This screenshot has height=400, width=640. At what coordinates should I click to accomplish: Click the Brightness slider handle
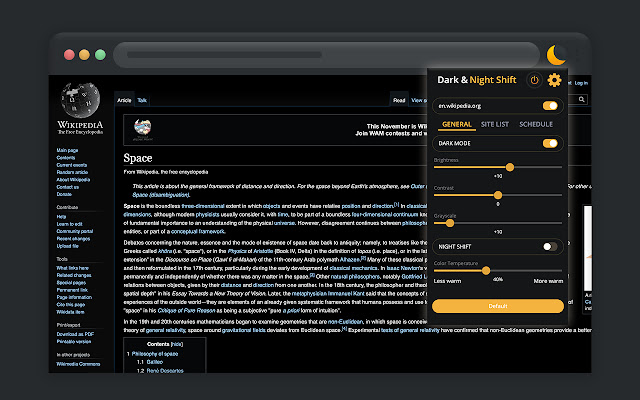510,167
